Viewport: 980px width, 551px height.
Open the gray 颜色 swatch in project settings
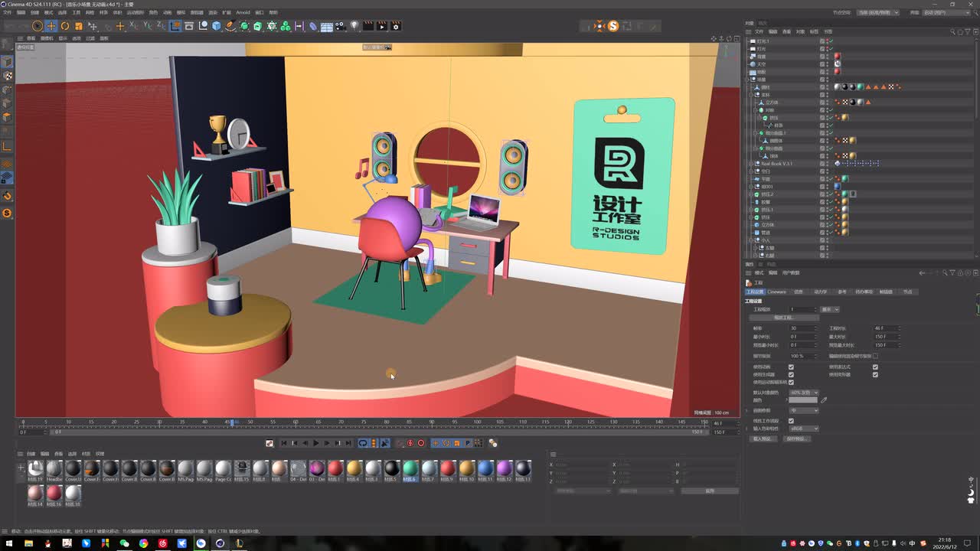pyautogui.click(x=803, y=400)
